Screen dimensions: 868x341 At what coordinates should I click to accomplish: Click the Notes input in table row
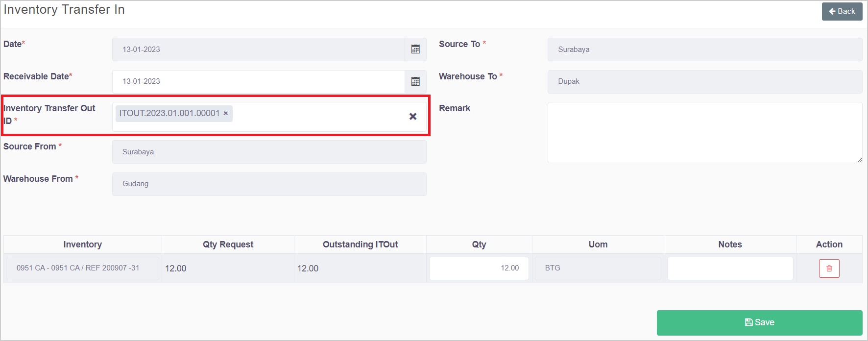click(x=730, y=268)
